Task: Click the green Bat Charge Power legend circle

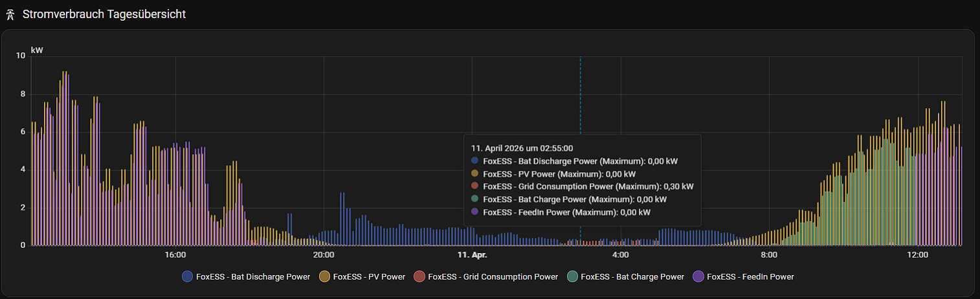Action: point(572,276)
